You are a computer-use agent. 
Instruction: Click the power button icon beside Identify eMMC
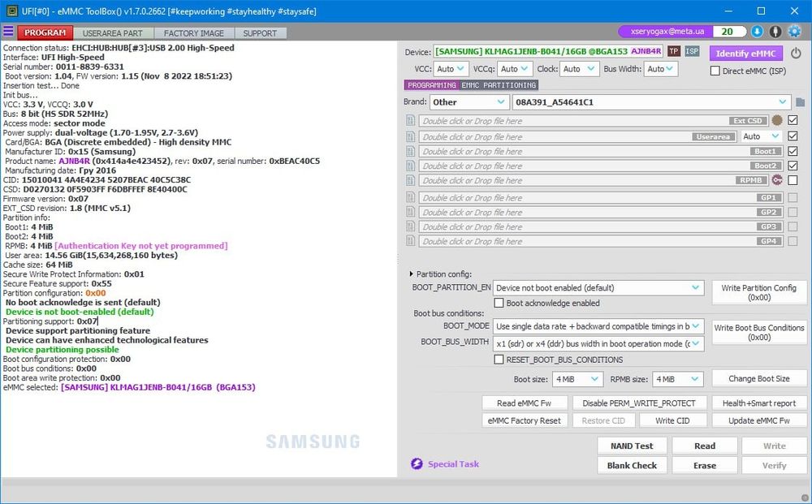point(796,53)
